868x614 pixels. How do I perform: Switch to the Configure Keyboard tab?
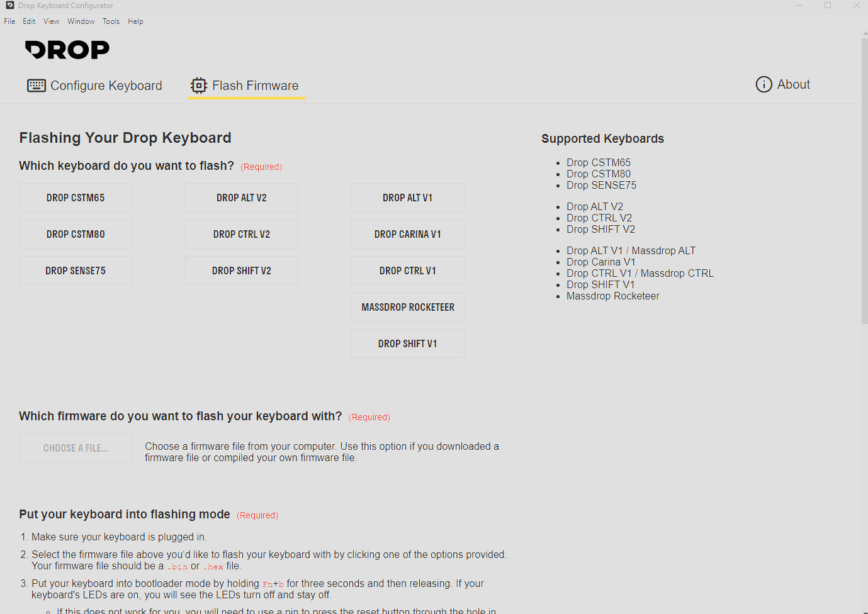tap(94, 86)
